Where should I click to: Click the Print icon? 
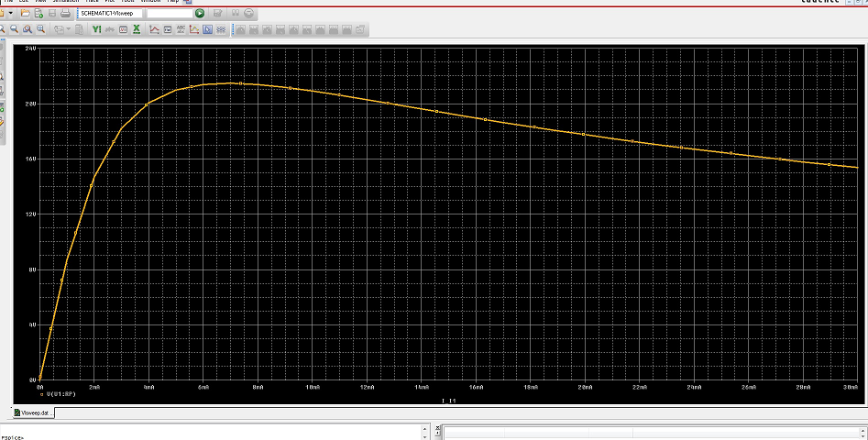click(x=65, y=13)
